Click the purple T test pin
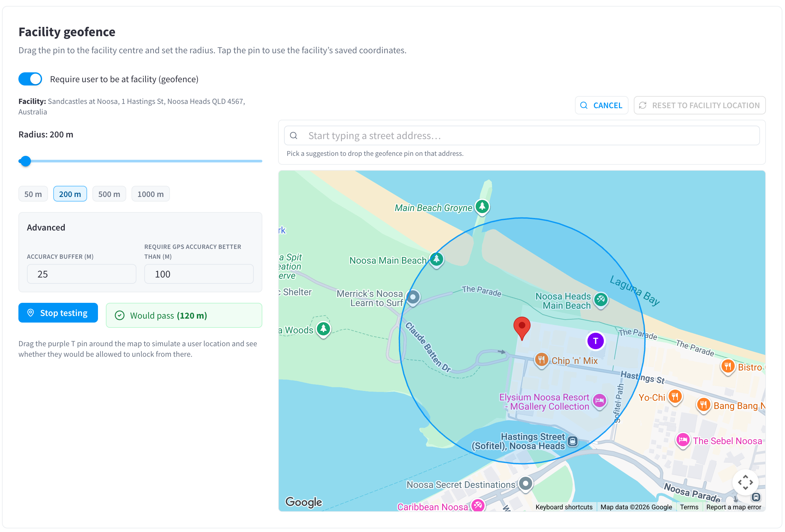 tap(596, 341)
